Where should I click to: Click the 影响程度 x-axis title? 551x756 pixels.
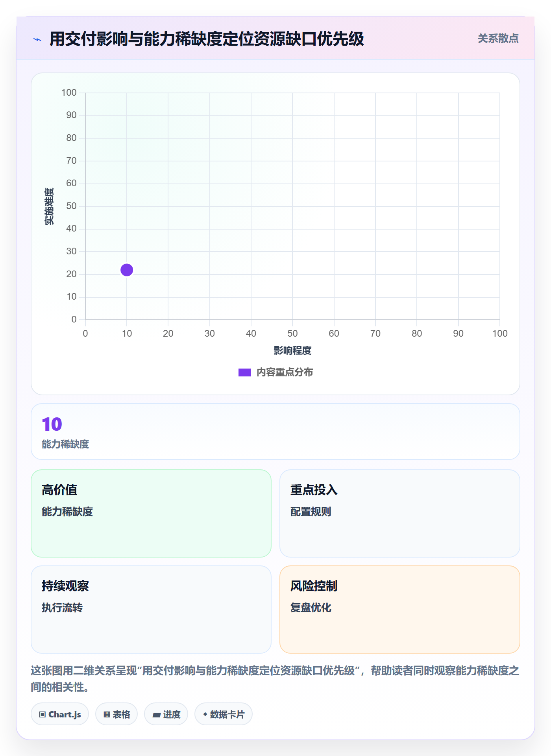tap(292, 350)
